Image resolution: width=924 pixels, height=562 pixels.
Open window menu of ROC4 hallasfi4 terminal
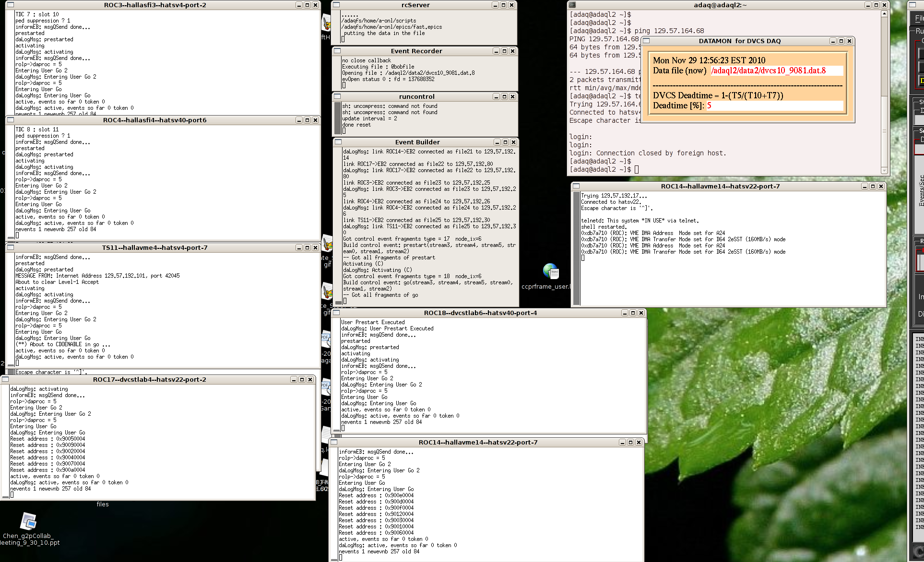[x=11, y=120]
